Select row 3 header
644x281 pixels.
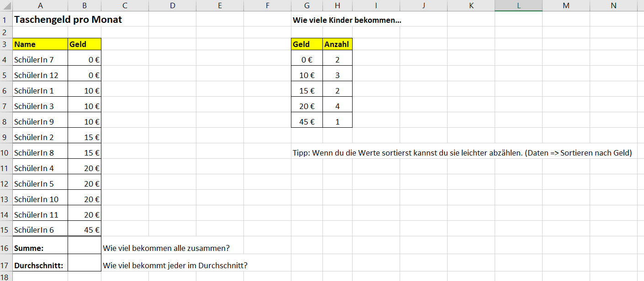(x=6, y=44)
